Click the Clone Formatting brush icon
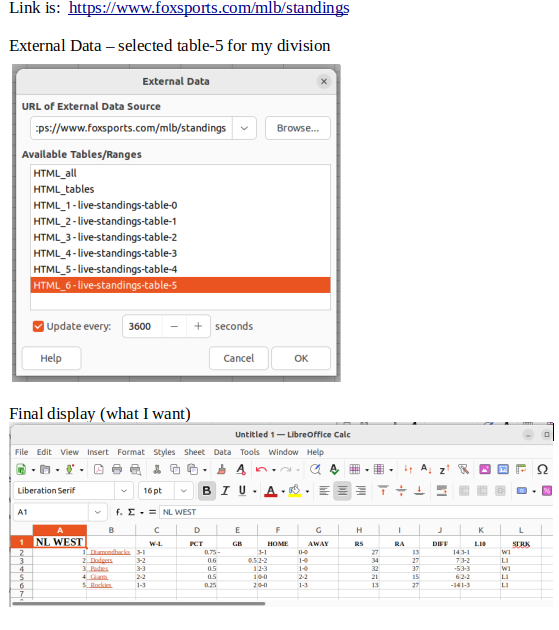The width and height of the screenshot is (559, 630). pyautogui.click(x=221, y=469)
